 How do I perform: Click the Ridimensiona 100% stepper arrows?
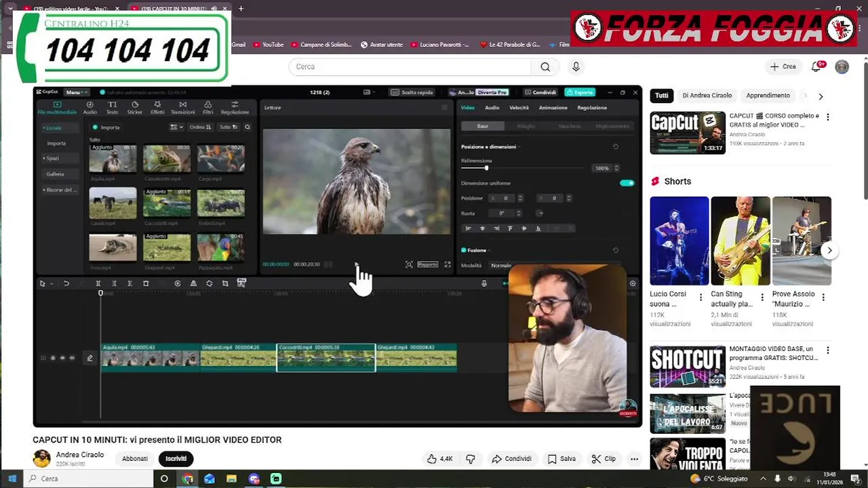616,168
